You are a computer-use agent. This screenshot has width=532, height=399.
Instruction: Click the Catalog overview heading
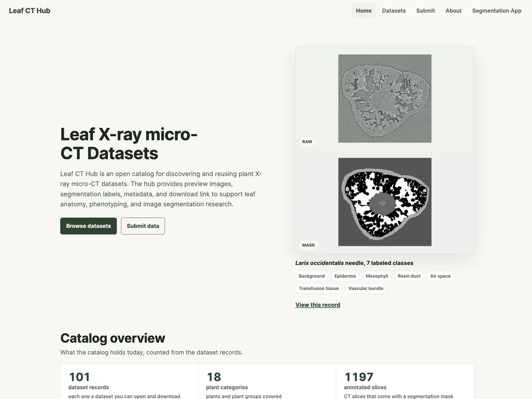[113, 338]
